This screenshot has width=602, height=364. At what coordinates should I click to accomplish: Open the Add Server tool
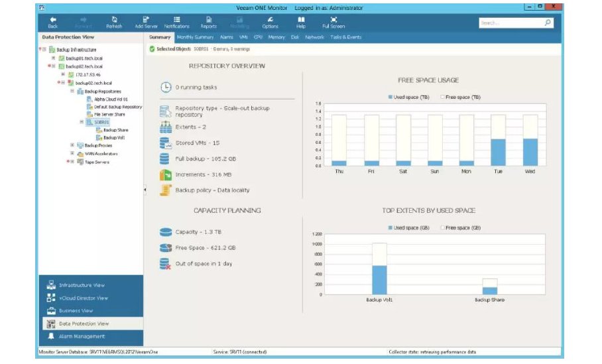pos(146,23)
